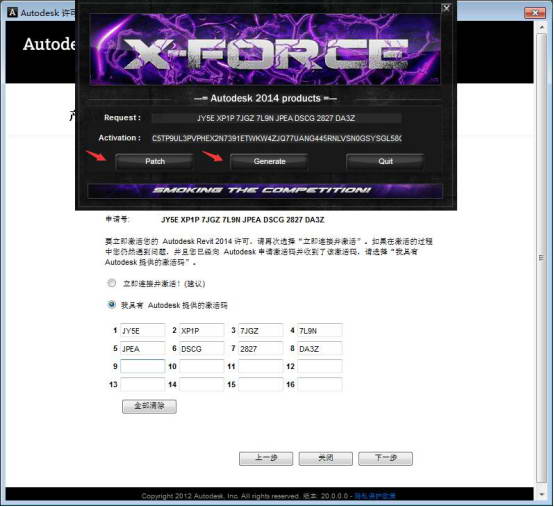Open the privacy policy link in the footer
Screen dimensions: 554x507
(x=375, y=496)
